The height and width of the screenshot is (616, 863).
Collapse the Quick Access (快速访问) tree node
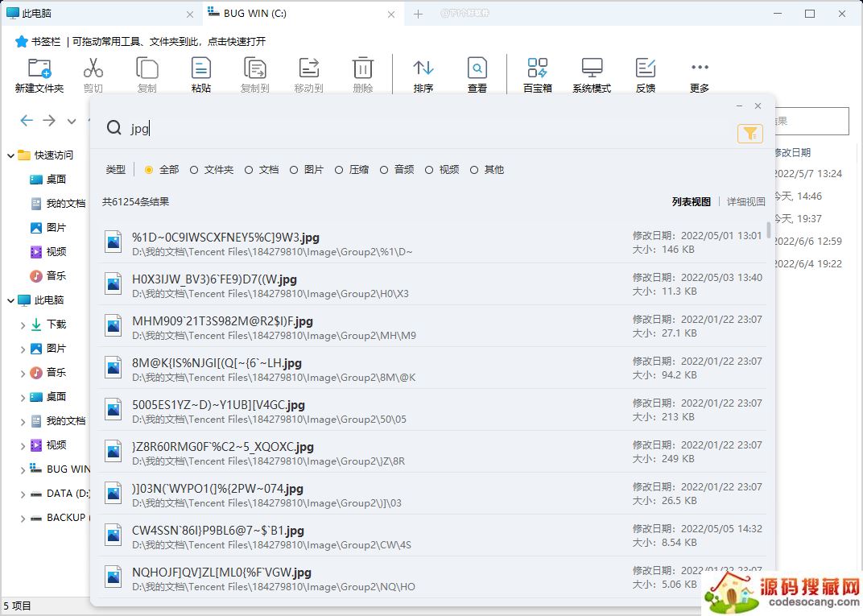[x=10, y=155]
